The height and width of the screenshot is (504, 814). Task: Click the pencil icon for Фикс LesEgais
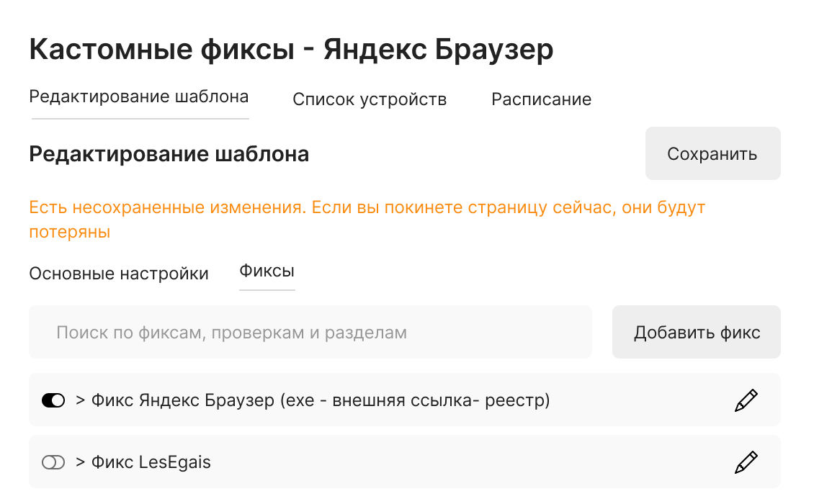click(x=746, y=462)
